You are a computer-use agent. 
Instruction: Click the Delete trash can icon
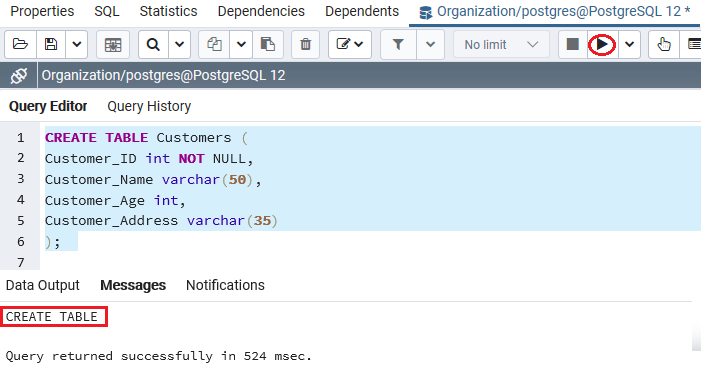click(305, 45)
